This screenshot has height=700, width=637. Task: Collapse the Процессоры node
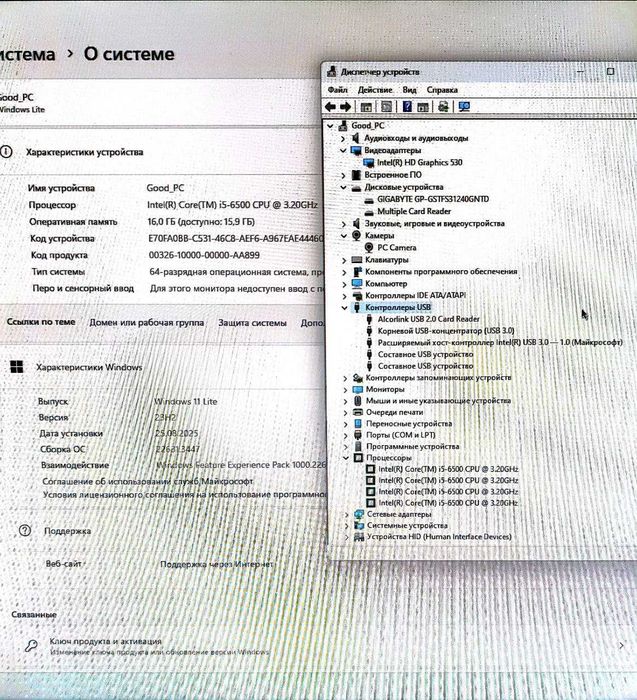(x=346, y=458)
